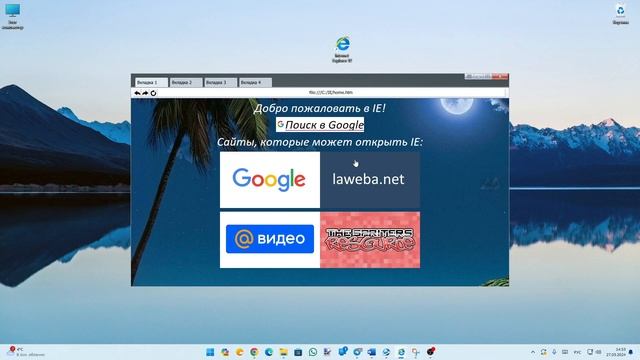Open WhatsApp from the taskbar

(313, 352)
